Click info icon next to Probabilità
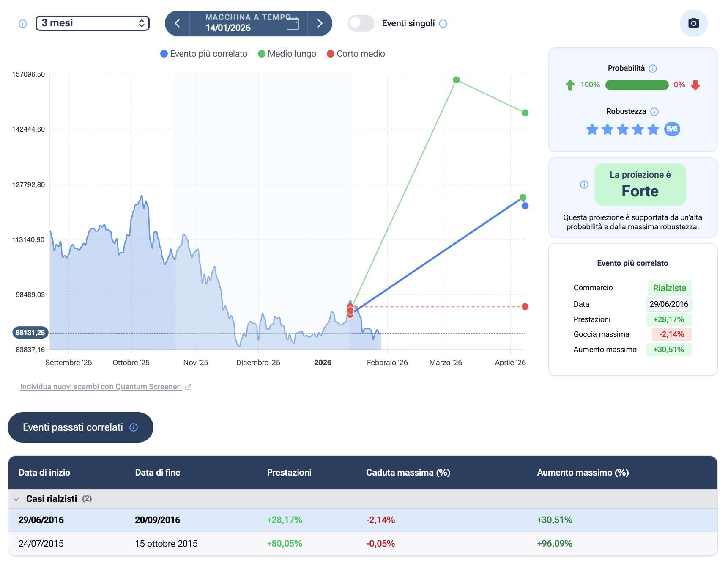The image size is (728, 567). click(653, 69)
